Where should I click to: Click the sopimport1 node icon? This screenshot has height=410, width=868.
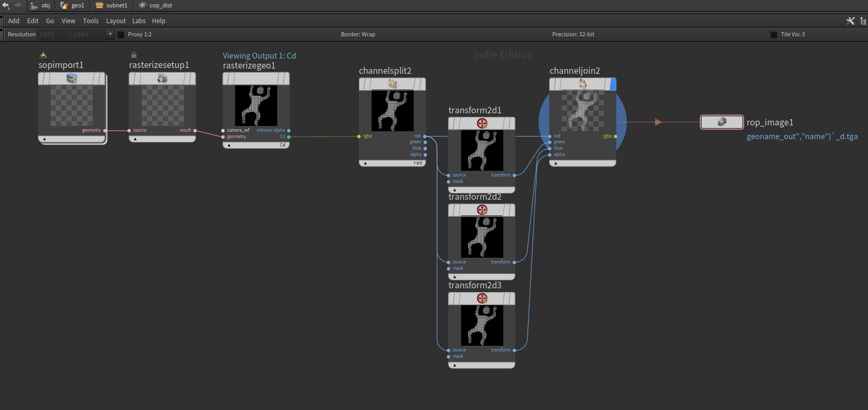click(x=72, y=79)
